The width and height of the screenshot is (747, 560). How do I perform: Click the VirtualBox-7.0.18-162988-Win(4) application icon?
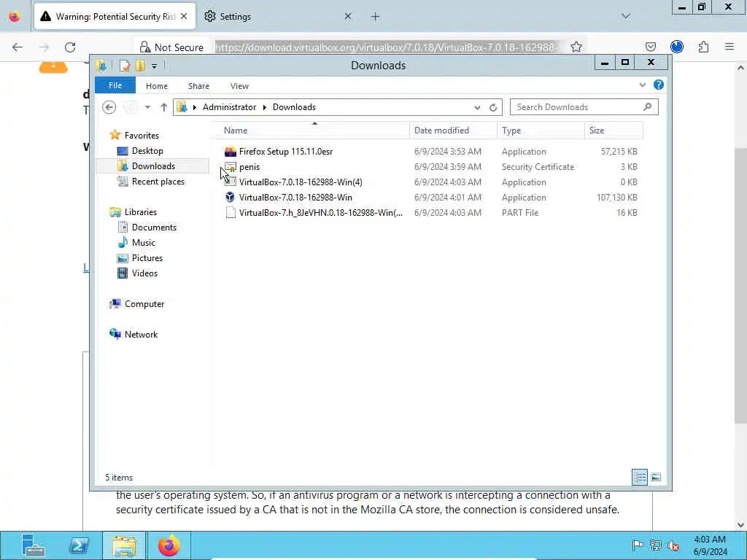[x=231, y=182]
